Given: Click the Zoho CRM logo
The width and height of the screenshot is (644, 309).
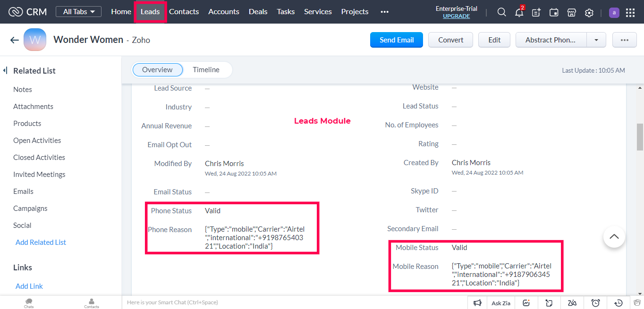Looking at the screenshot, I should (x=27, y=12).
